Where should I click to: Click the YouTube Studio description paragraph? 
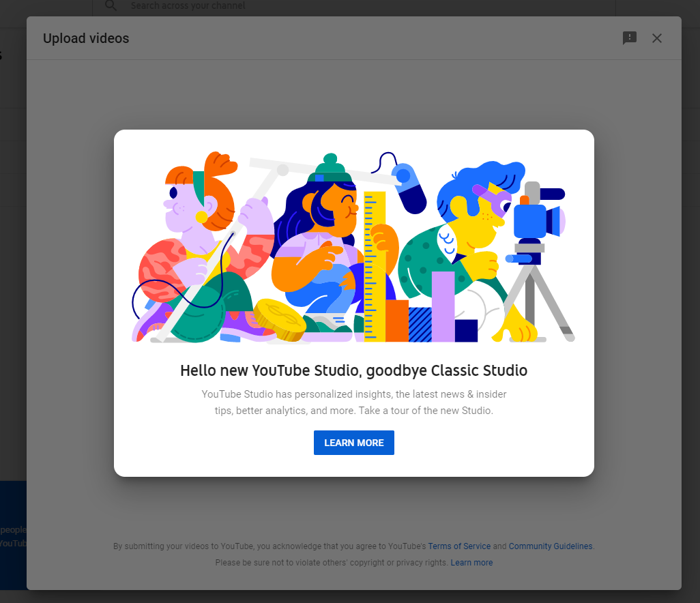pyautogui.click(x=353, y=402)
